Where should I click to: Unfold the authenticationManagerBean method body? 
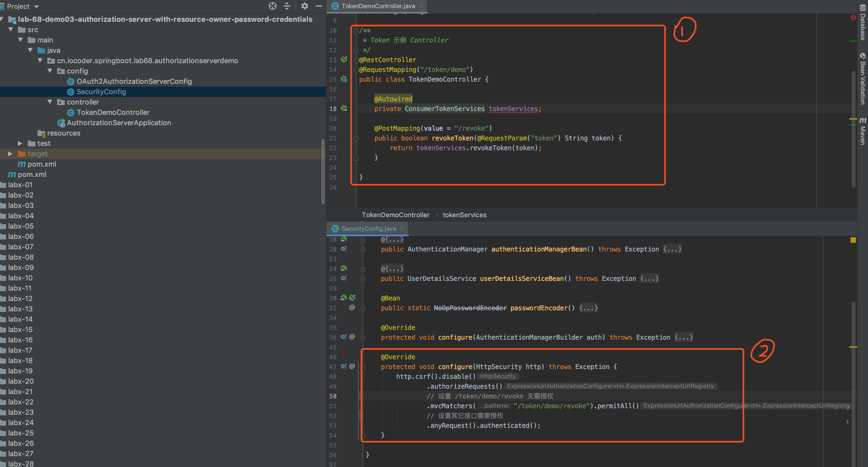coord(672,249)
